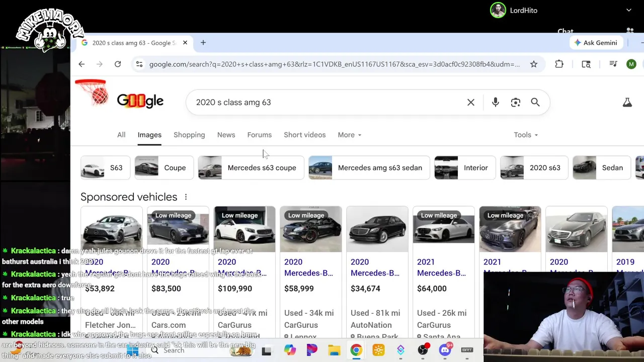644x362 pixels.
Task: Select the Interior filter chip
Action: [465, 168]
